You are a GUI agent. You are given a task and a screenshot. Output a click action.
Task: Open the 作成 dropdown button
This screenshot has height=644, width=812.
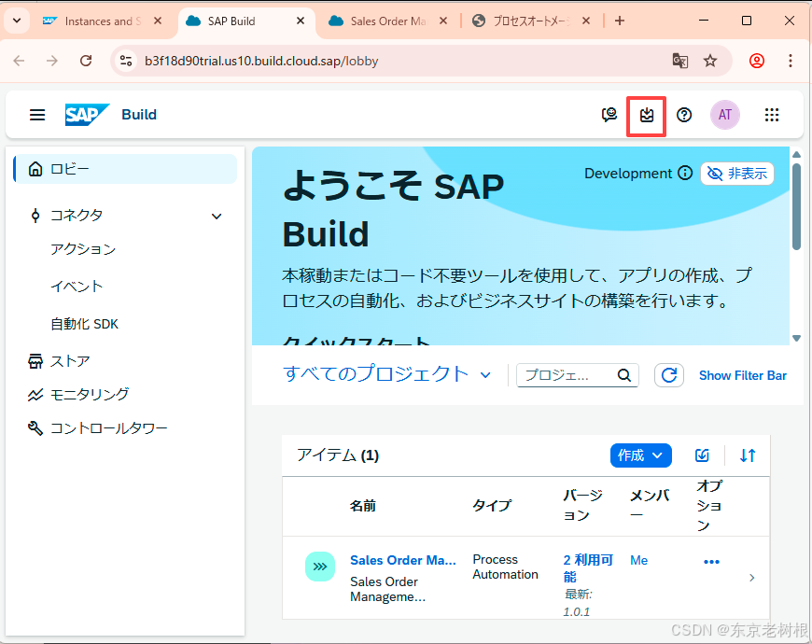pyautogui.click(x=640, y=455)
